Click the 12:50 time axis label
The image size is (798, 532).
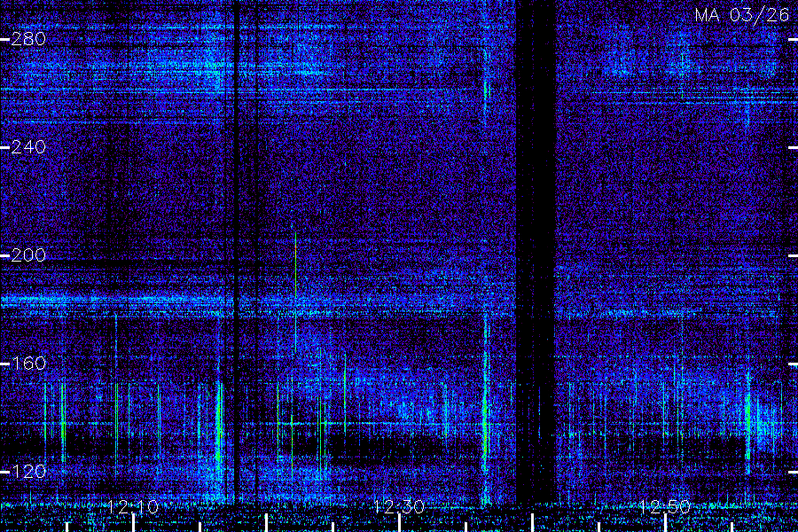point(665,507)
